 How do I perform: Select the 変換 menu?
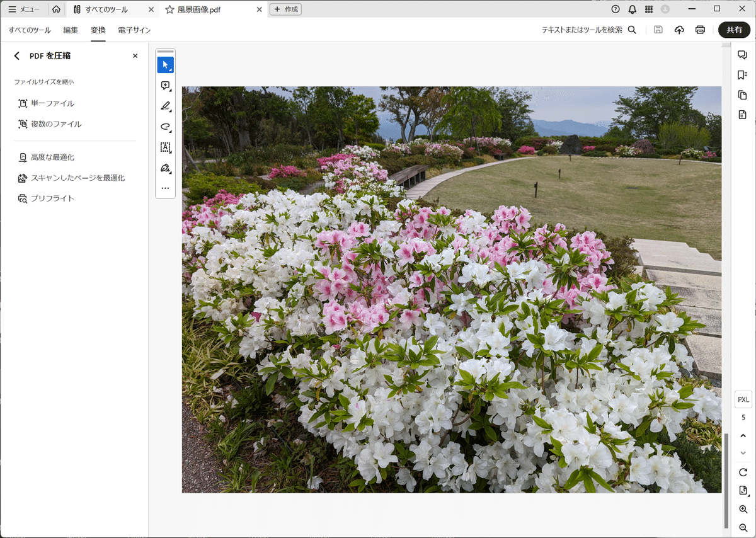[98, 30]
